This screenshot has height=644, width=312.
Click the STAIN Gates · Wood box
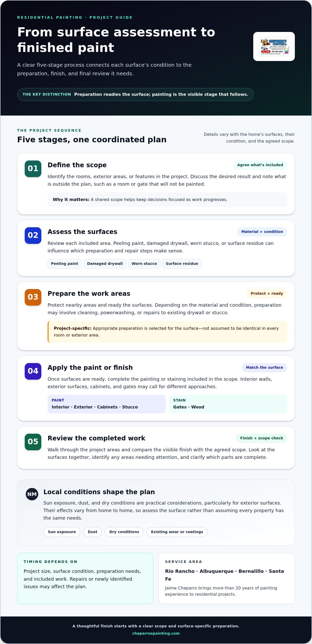coord(228,404)
